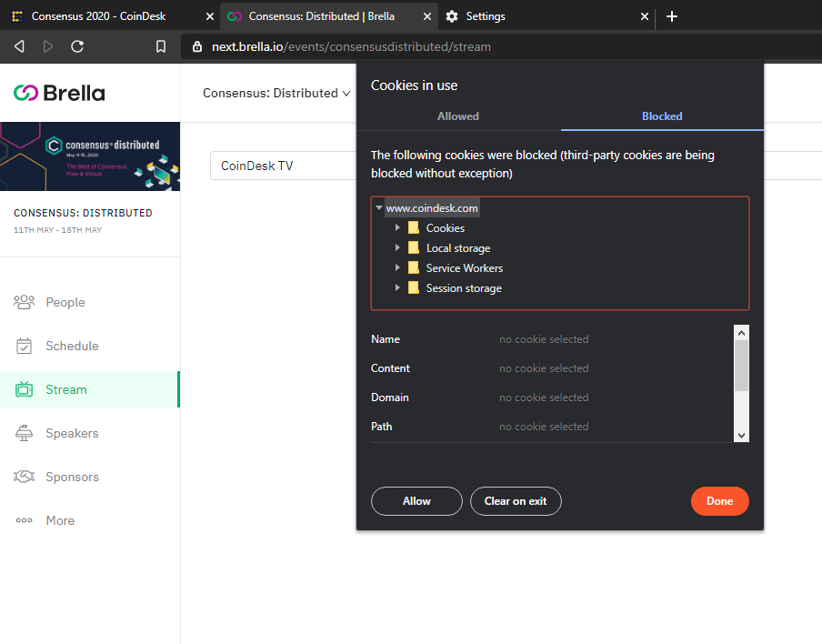Open the Schedule calendar icon

pyautogui.click(x=25, y=346)
